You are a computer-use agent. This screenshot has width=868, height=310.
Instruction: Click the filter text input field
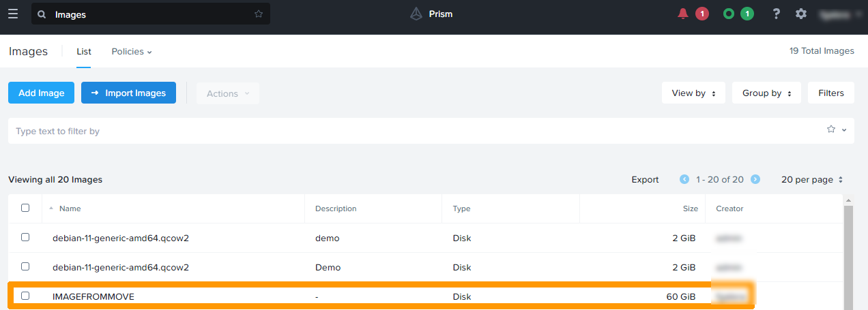coord(409,131)
